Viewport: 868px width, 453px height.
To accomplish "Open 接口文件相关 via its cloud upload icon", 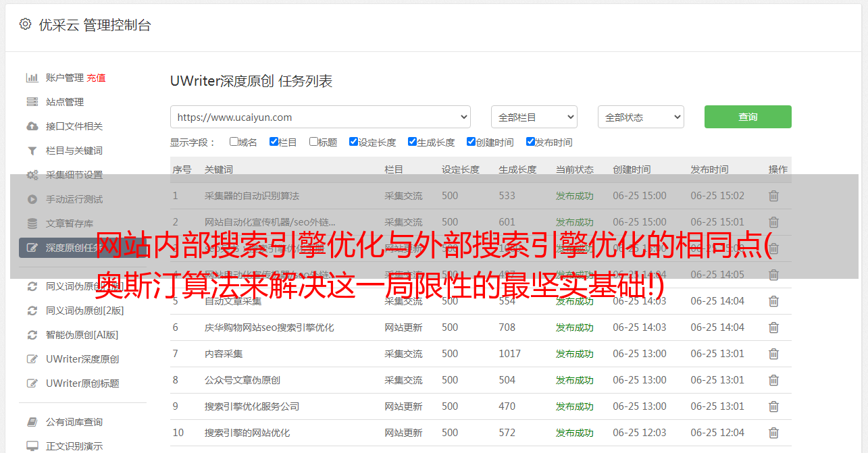I will (32, 126).
